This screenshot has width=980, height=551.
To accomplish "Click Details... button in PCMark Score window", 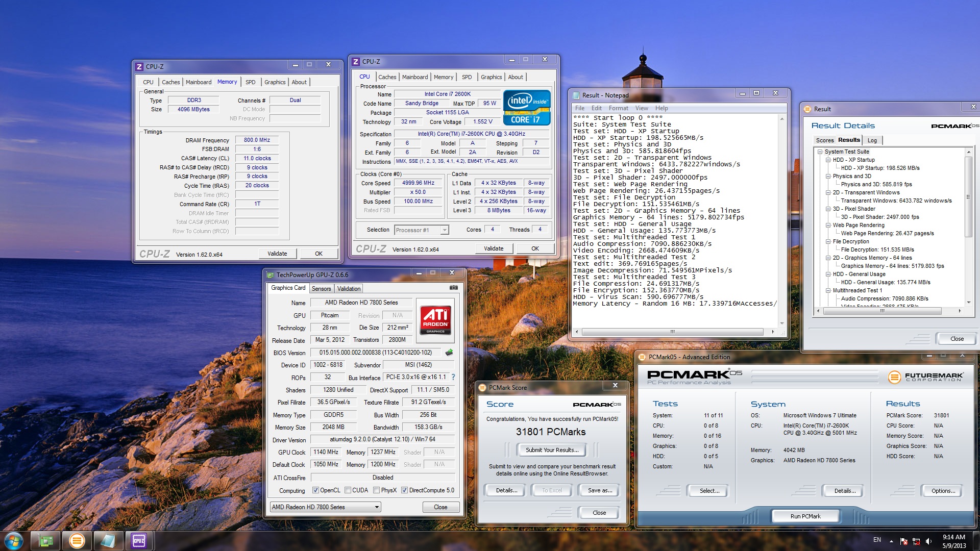I will pyautogui.click(x=506, y=490).
